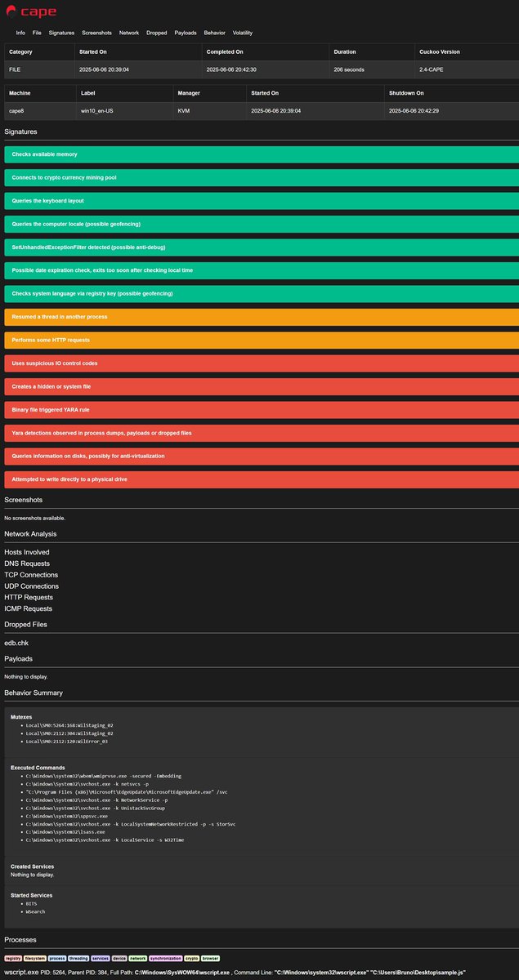Viewport: 519px width, 980px height.
Task: Expand 'Uses suspicious IO control codes' signature
Action: tap(262, 363)
